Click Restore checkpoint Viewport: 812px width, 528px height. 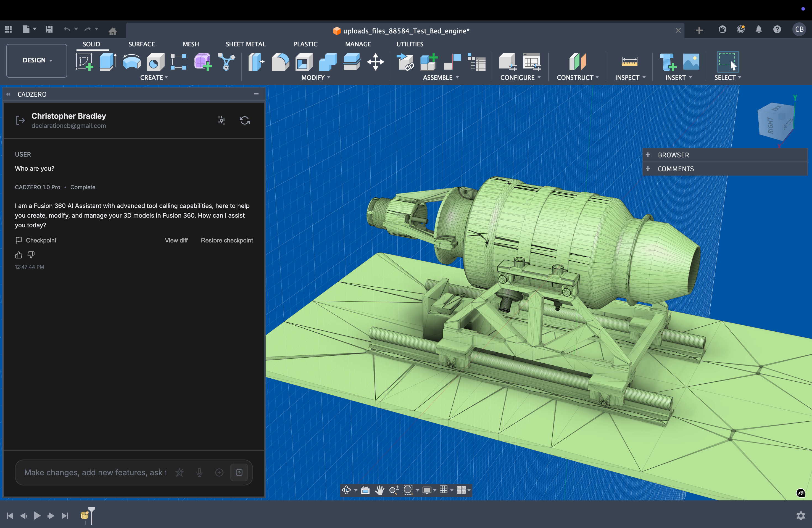[226, 240]
